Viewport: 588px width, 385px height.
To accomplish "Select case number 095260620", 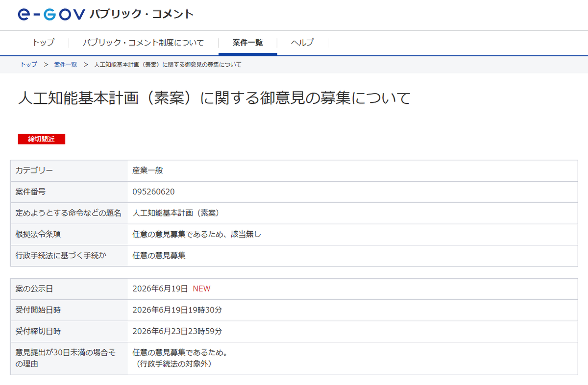I will coord(153,192).
